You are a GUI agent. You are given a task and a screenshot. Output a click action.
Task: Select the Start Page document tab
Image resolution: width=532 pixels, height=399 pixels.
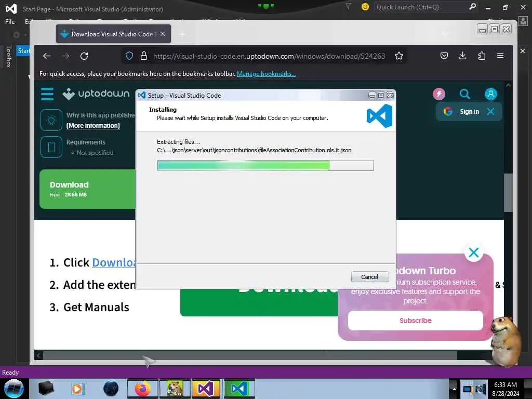pos(23,51)
